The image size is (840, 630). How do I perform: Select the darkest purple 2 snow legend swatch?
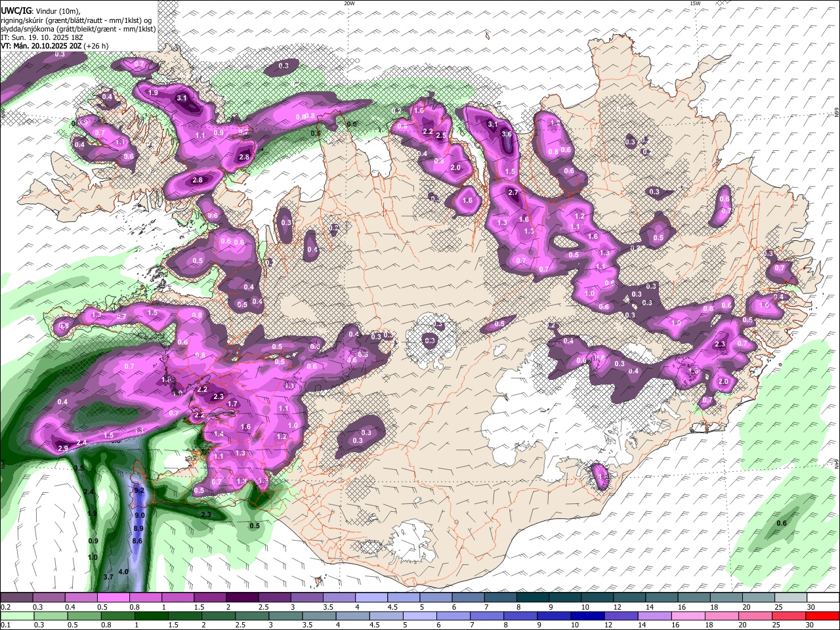point(243,598)
